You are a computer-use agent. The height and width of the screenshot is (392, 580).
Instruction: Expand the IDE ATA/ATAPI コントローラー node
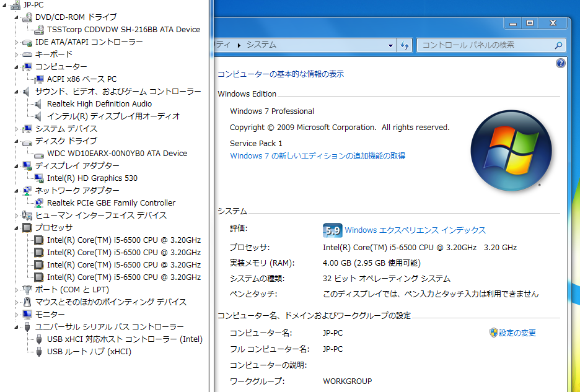pos(16,43)
